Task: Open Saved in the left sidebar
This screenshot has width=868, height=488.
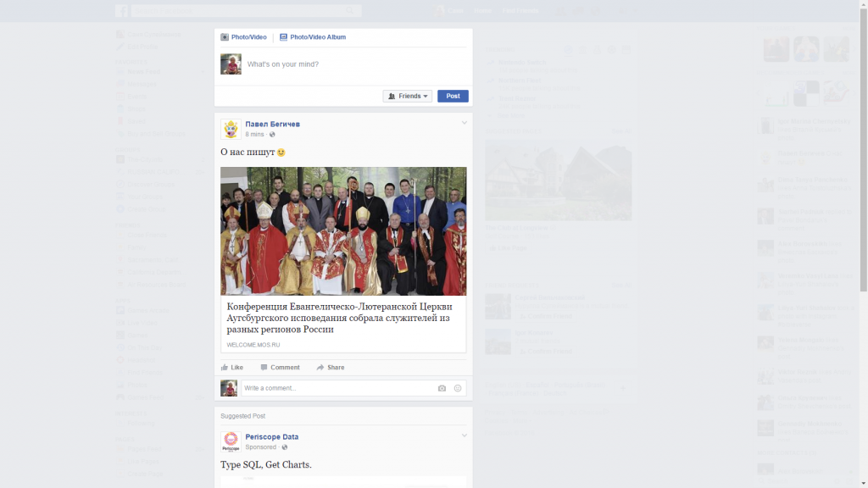Action: (x=136, y=121)
